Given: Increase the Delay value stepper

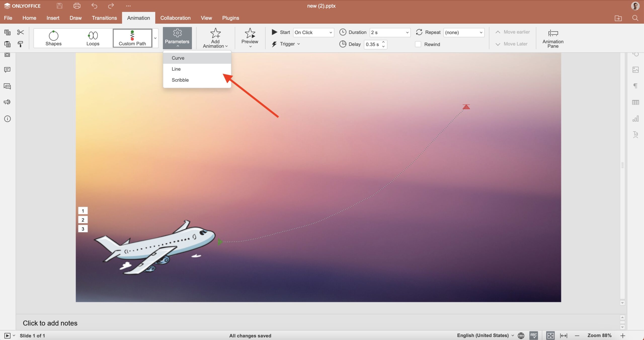Looking at the screenshot, I should [383, 42].
